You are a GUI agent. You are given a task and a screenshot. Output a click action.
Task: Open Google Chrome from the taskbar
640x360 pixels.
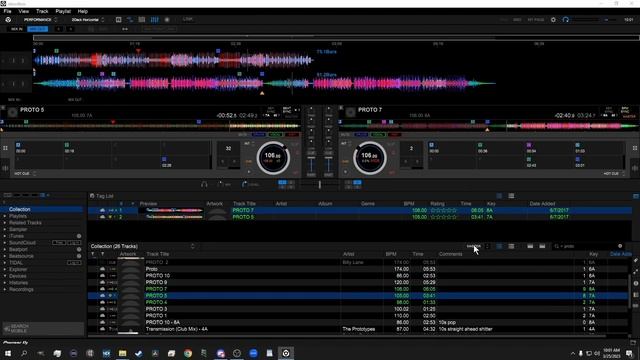click(x=188, y=353)
